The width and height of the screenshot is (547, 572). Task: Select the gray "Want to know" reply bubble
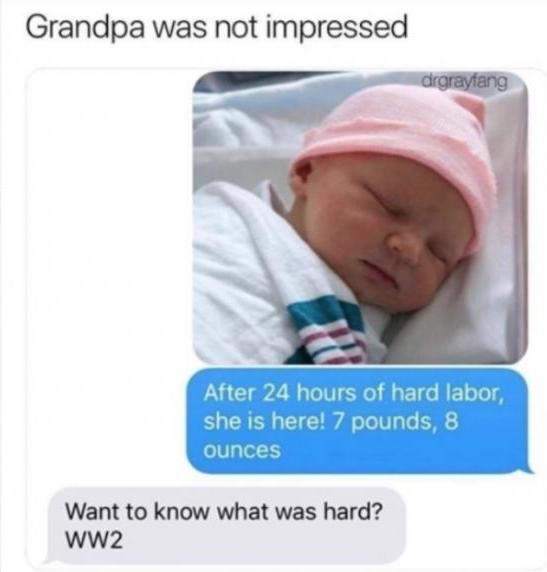pyautogui.click(x=226, y=525)
